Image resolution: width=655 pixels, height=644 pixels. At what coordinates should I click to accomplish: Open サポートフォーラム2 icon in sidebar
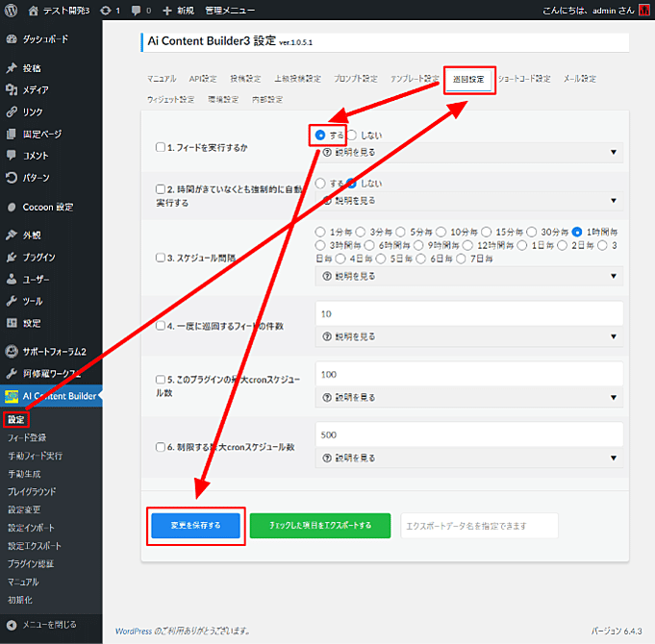[x=12, y=352]
